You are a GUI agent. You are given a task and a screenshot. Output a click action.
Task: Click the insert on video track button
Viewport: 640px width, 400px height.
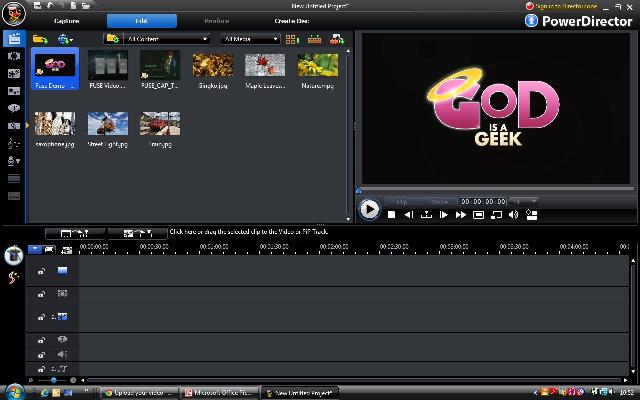click(75, 233)
